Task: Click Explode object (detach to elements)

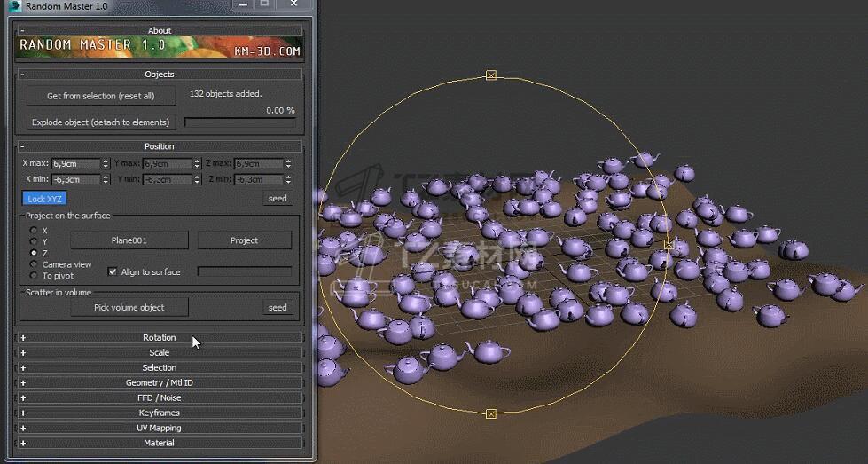Action: coord(100,122)
